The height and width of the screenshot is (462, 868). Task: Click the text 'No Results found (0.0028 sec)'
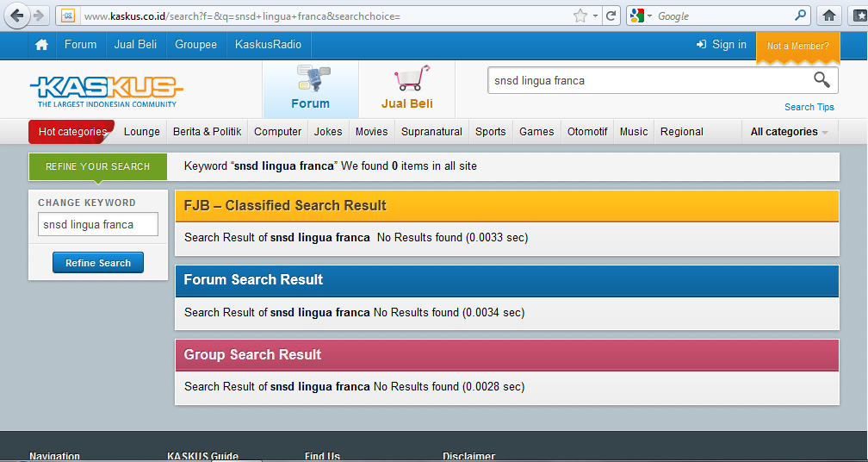[449, 387]
